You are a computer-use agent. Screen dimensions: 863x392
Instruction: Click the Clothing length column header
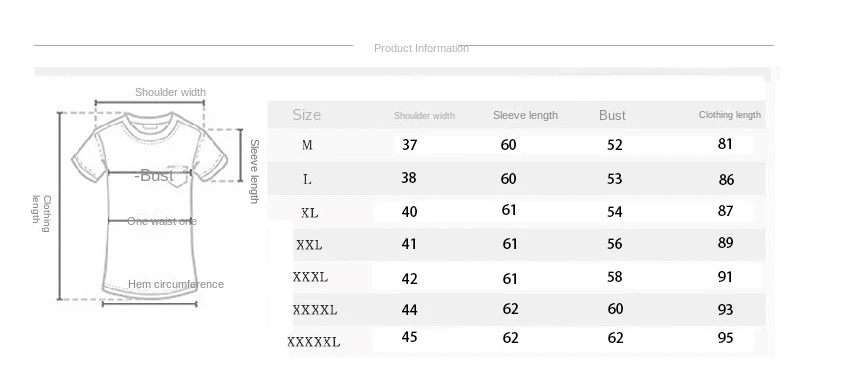pyautogui.click(x=730, y=115)
